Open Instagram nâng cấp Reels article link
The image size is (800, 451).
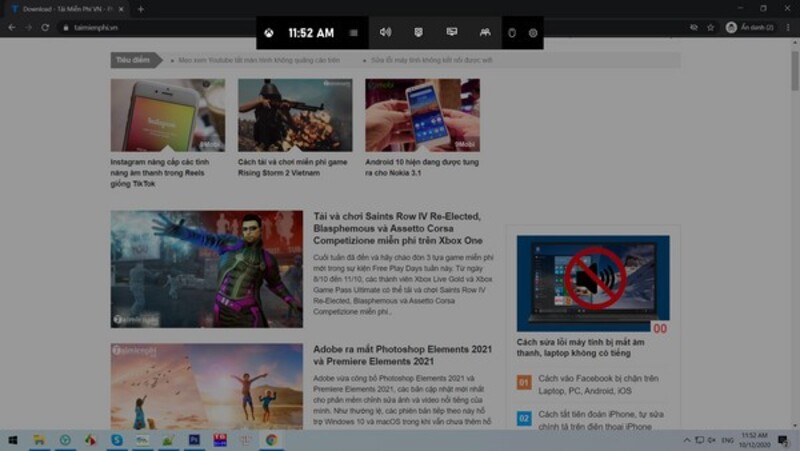tap(160, 172)
